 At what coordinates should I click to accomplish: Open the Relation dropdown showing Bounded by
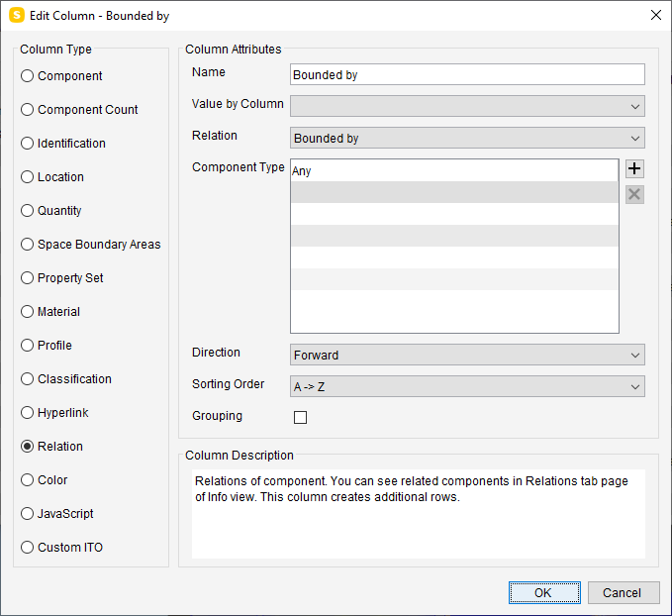click(467, 138)
